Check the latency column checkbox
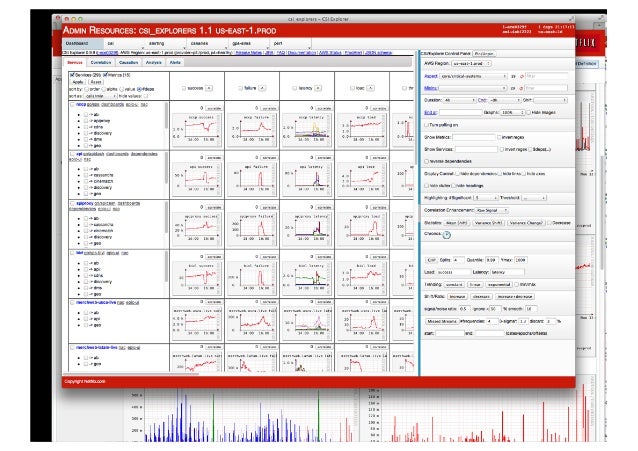 click(x=294, y=88)
